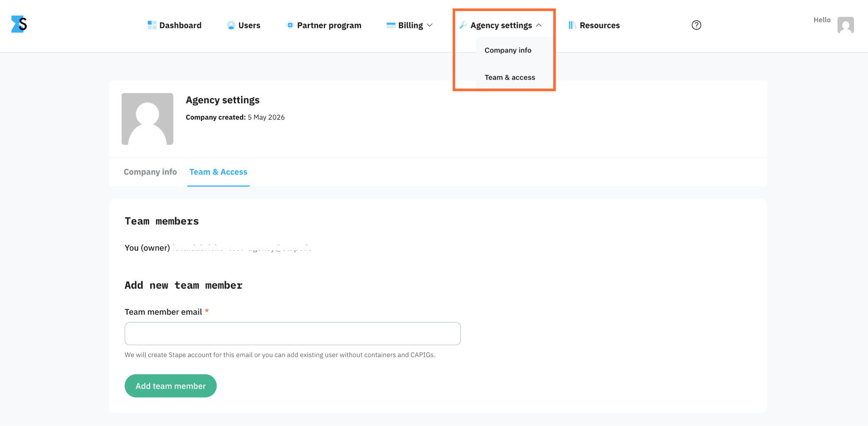This screenshot has width=868, height=426.
Task: Click the Resources books icon
Action: [572, 25]
